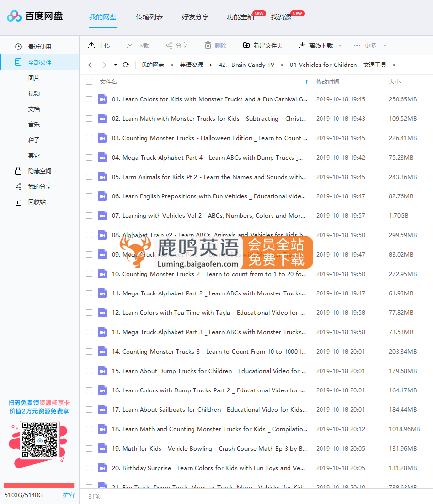Viewport: 433px width, 504px height.
Task: Click the 更多 ellipsis icon
Action: (357, 45)
